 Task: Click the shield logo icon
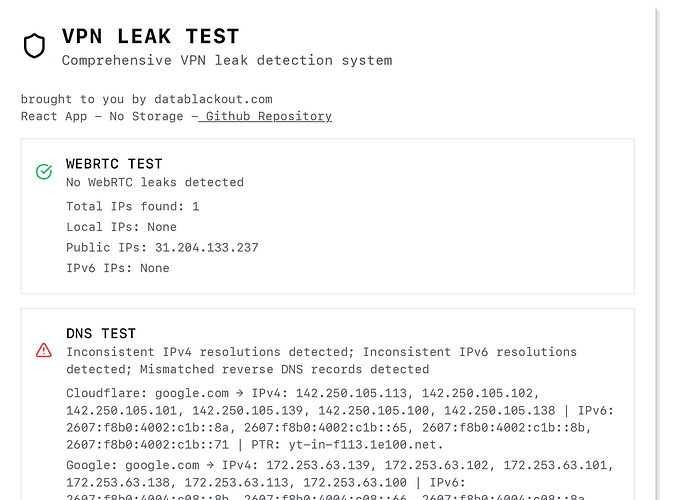[x=35, y=46]
